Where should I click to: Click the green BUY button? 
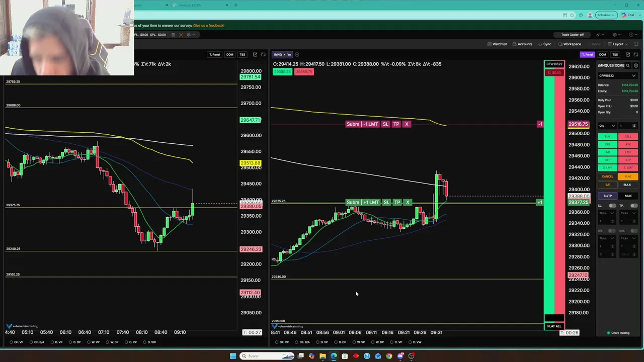pos(607,137)
